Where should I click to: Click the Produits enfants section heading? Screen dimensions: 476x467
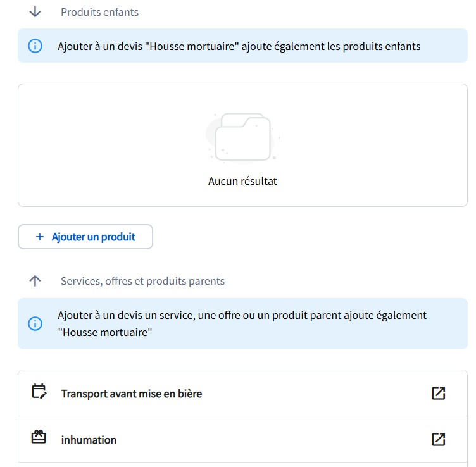coord(99,12)
